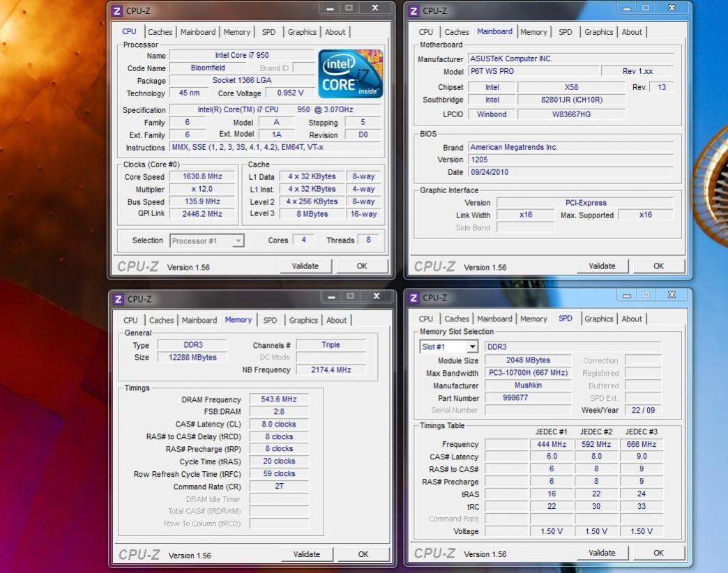Expand the Processor #1 selection dropdown
Screen dimensions: 728x573
[x=238, y=240]
